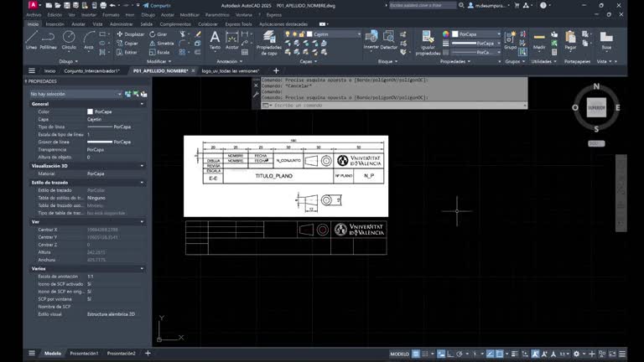Toggle the MODELO space button
Viewport: 644px width, 362px height.
coord(400,354)
